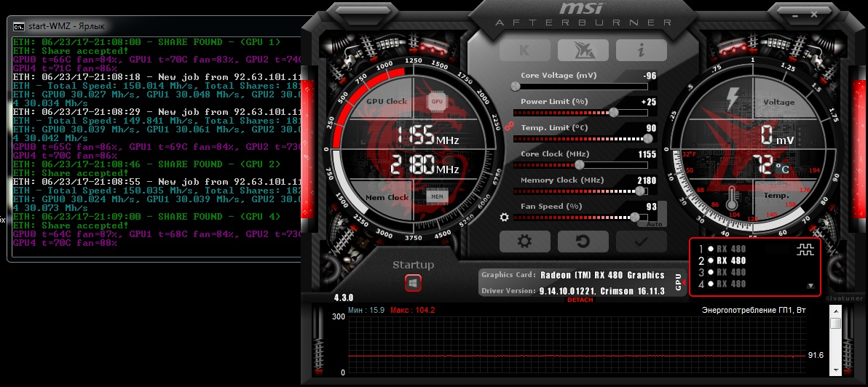
Task: Toggle the power/temp limit link icon
Action: 510,126
